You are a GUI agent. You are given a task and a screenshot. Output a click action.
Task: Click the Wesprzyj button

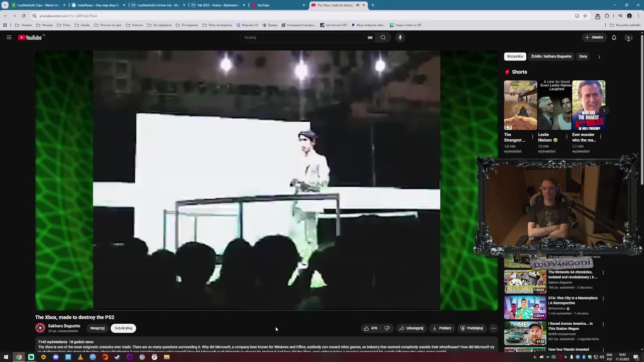[x=97, y=328]
